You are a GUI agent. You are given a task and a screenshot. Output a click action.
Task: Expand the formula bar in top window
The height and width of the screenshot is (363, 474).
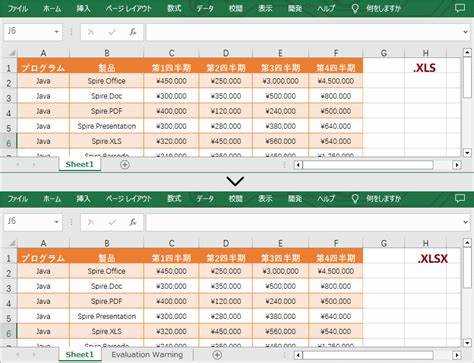point(466,32)
